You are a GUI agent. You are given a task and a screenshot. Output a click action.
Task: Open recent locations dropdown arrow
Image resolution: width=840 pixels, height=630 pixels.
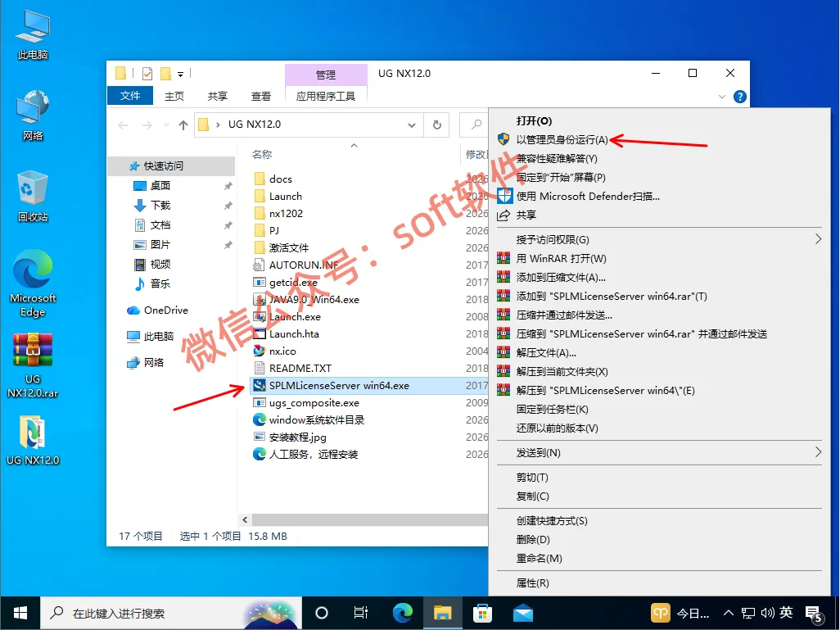(x=166, y=125)
